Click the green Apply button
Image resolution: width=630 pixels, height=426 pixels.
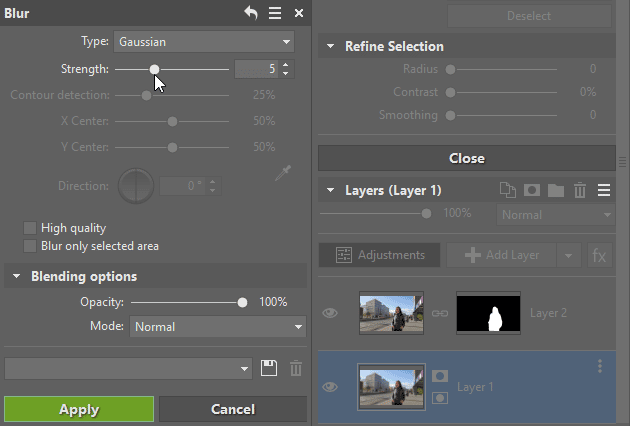[79, 409]
